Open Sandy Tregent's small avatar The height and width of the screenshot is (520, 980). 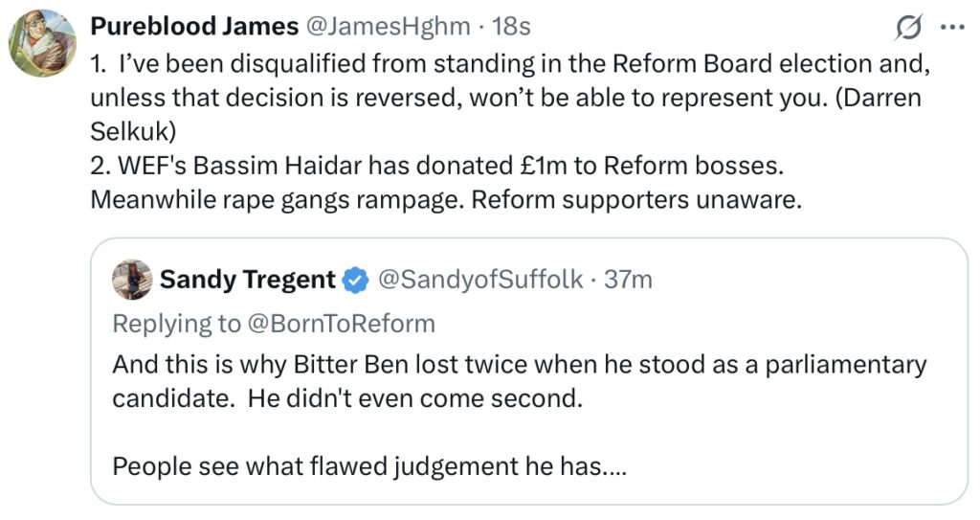(132, 279)
